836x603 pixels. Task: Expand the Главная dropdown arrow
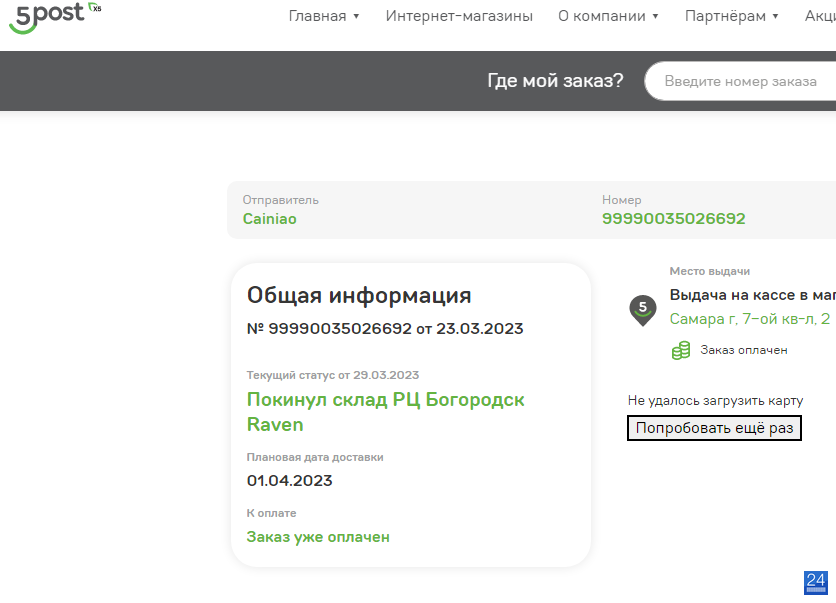pos(356,17)
